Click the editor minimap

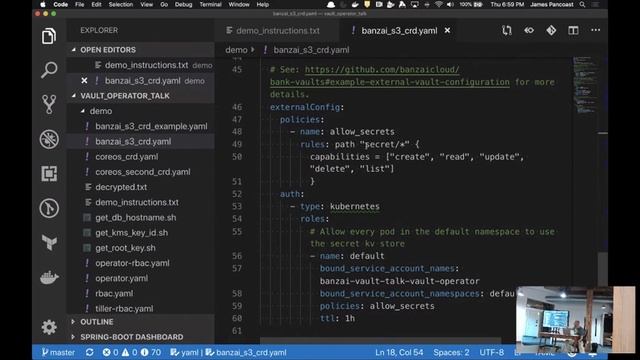585,85
